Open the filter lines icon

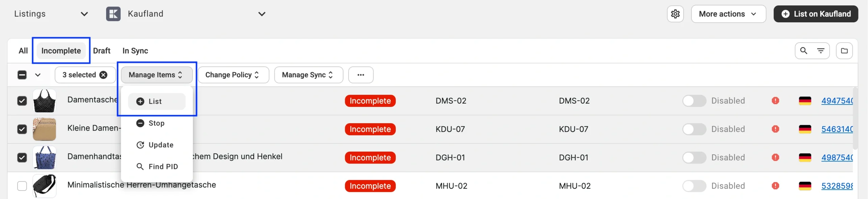tap(821, 51)
